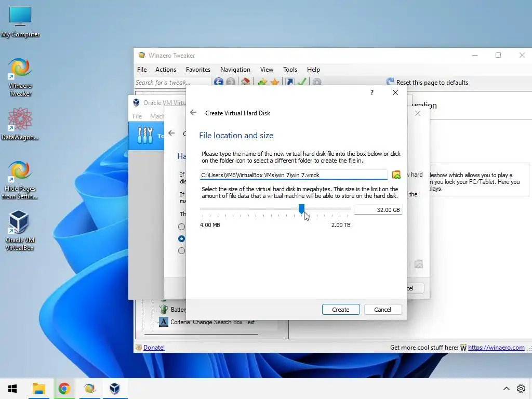Click Winaero Tweaker home icon
Screen dimensions: 532x399
(245, 82)
